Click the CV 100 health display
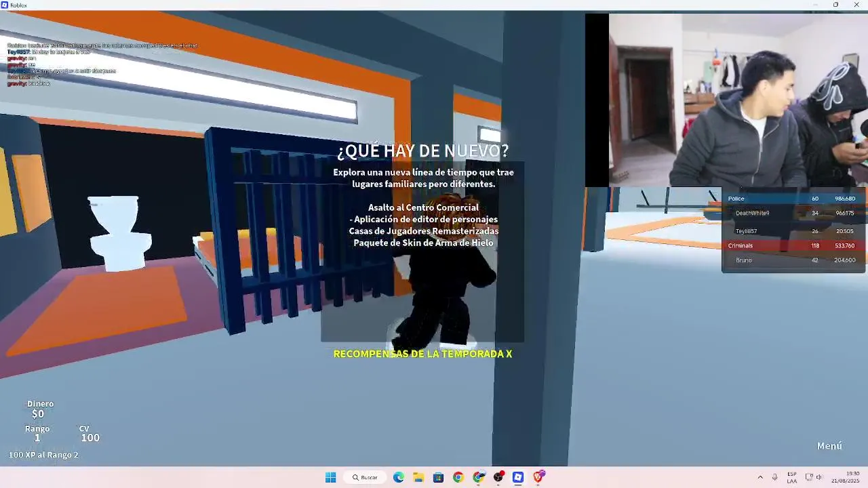Image resolution: width=868 pixels, height=488 pixels. 90,433
